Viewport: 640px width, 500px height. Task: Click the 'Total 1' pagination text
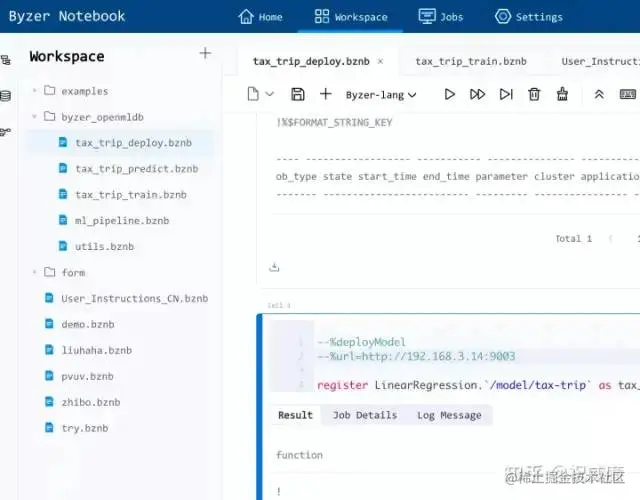573,238
